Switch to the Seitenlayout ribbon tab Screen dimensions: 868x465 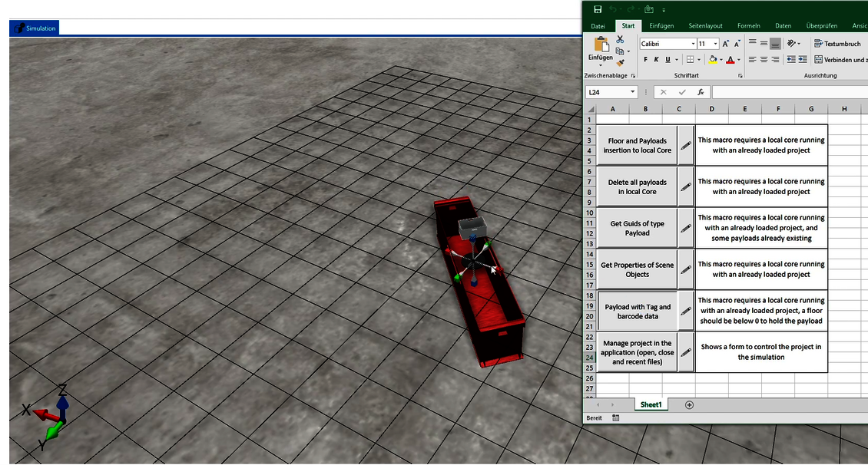(705, 26)
